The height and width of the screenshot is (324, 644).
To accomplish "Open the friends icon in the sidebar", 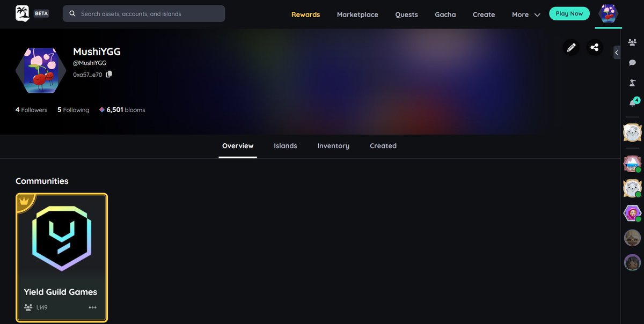I will click(x=632, y=42).
